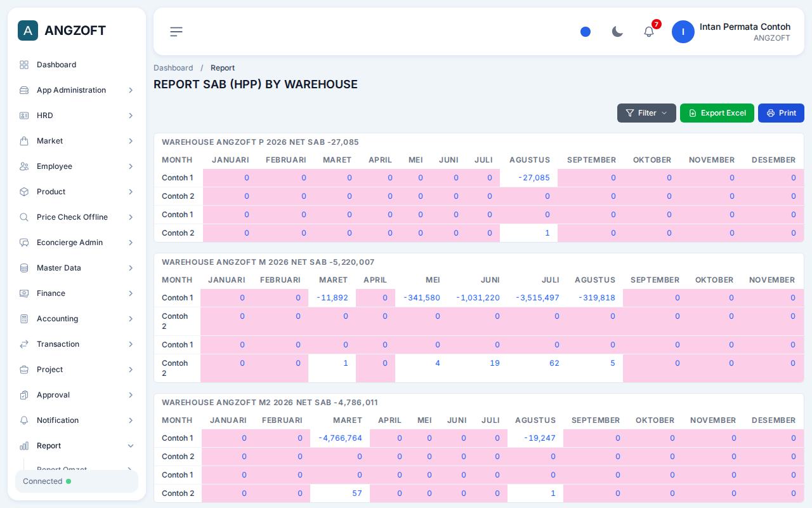Click the blue theme color dot
812x508 pixels.
[x=586, y=32]
